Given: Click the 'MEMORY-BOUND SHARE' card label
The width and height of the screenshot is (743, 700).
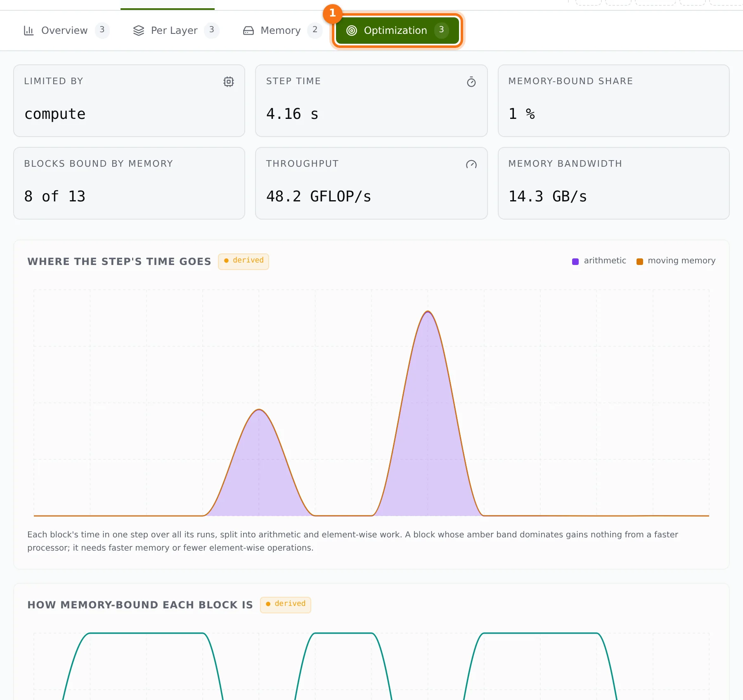Looking at the screenshot, I should (x=571, y=81).
